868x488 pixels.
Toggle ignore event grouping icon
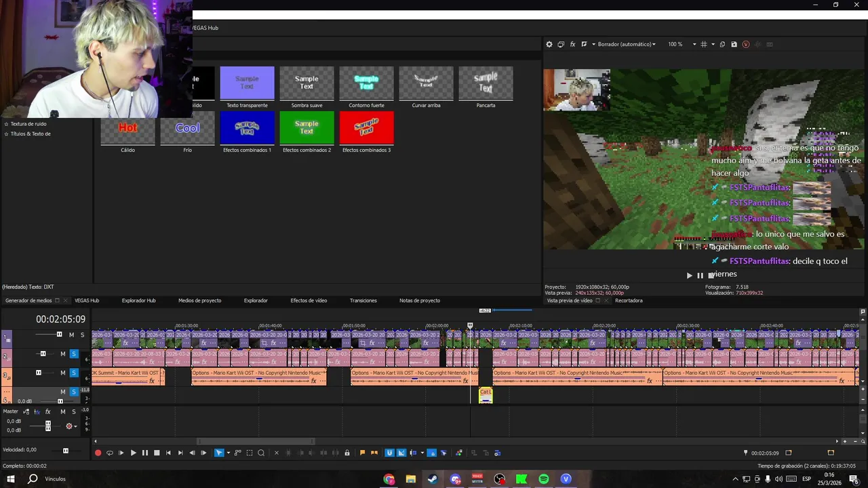[443, 453]
